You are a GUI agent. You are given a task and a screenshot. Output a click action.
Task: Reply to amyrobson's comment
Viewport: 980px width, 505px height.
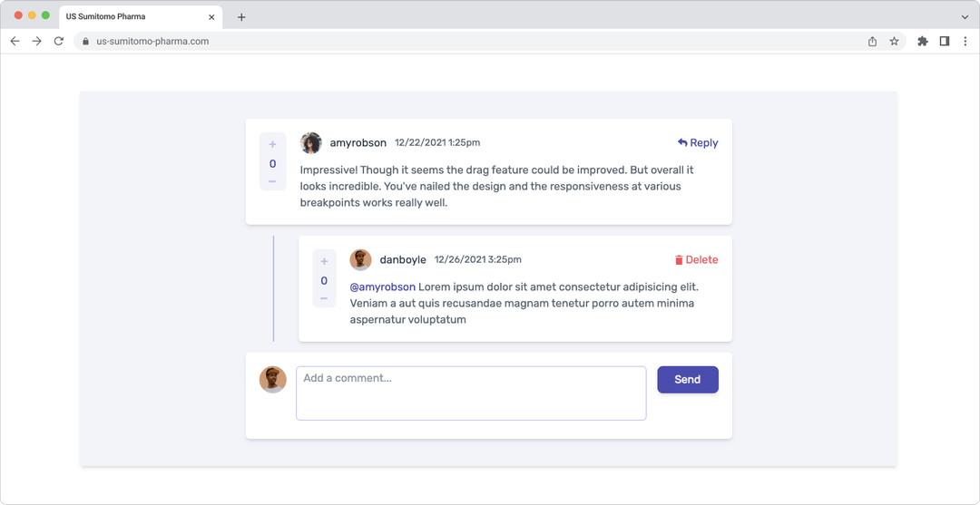697,142
